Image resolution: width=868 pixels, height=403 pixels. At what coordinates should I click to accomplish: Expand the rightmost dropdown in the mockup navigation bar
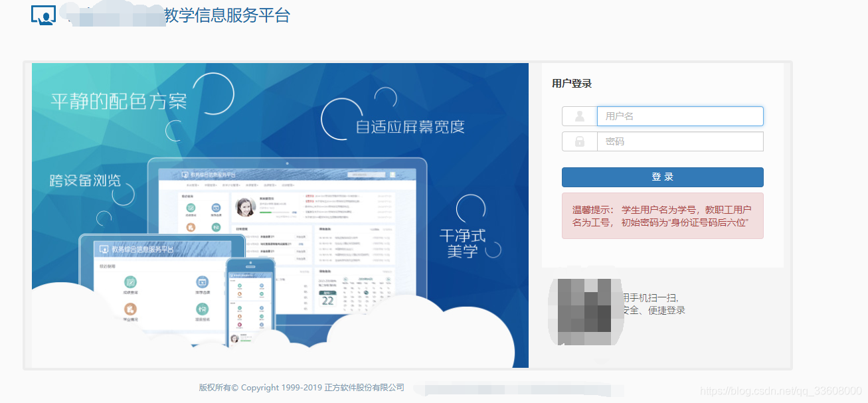pyautogui.click(x=288, y=185)
